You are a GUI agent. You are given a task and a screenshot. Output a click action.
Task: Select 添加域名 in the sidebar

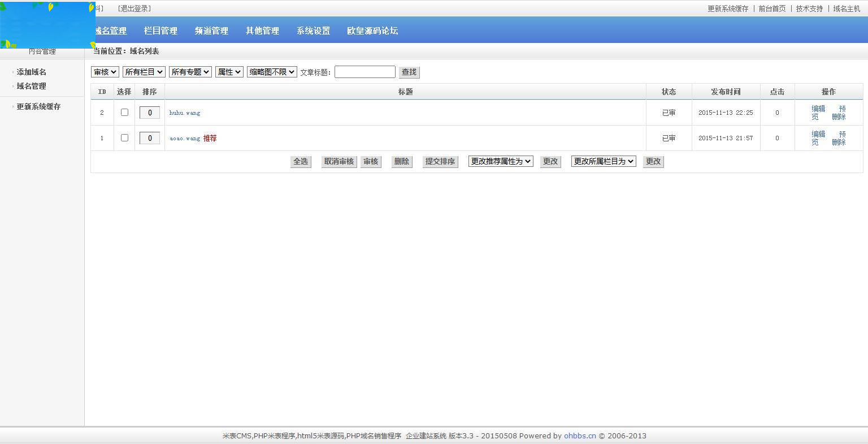(31, 72)
